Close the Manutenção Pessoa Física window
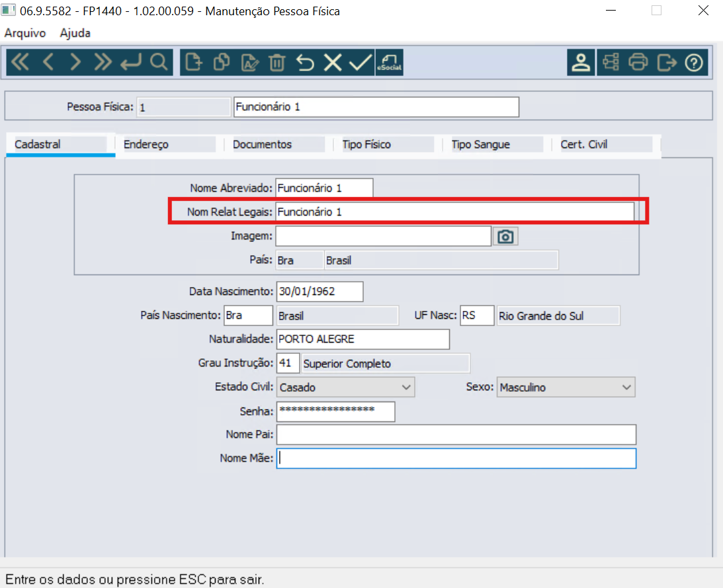Image resolution: width=723 pixels, height=588 pixels. (703, 11)
